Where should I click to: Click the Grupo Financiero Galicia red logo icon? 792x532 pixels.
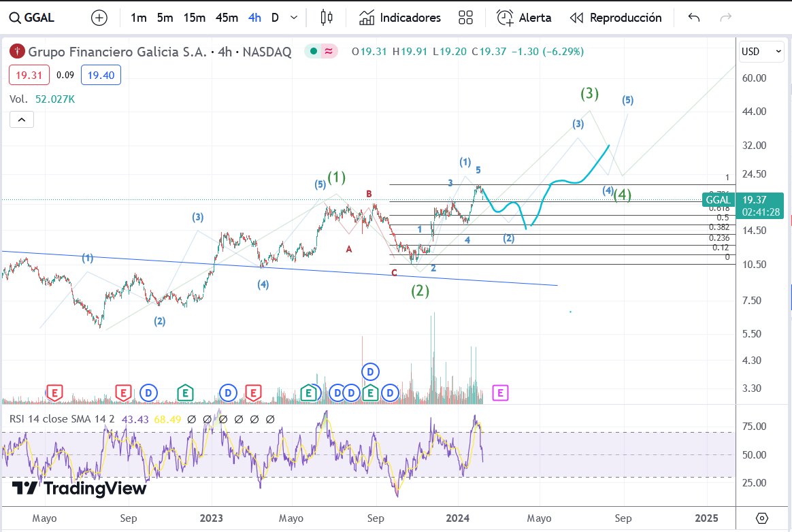coord(17,51)
